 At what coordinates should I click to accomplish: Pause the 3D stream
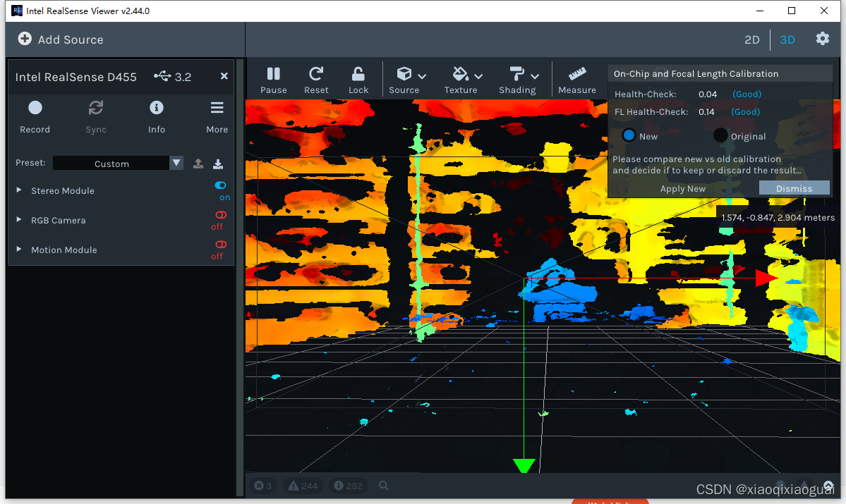pos(274,80)
